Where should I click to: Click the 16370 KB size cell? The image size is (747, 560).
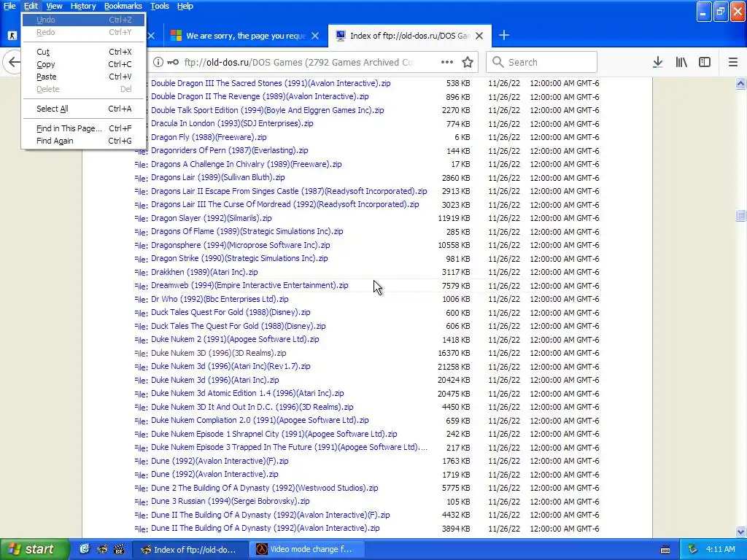pyautogui.click(x=454, y=354)
